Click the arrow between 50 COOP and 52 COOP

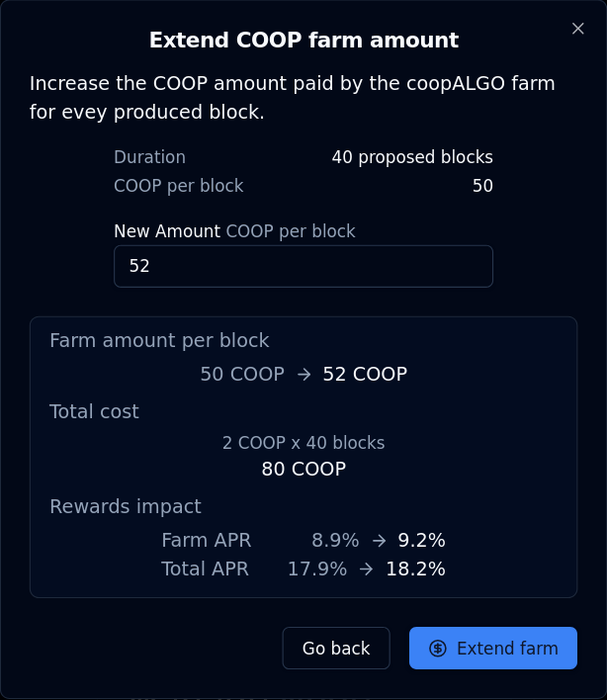click(x=303, y=375)
